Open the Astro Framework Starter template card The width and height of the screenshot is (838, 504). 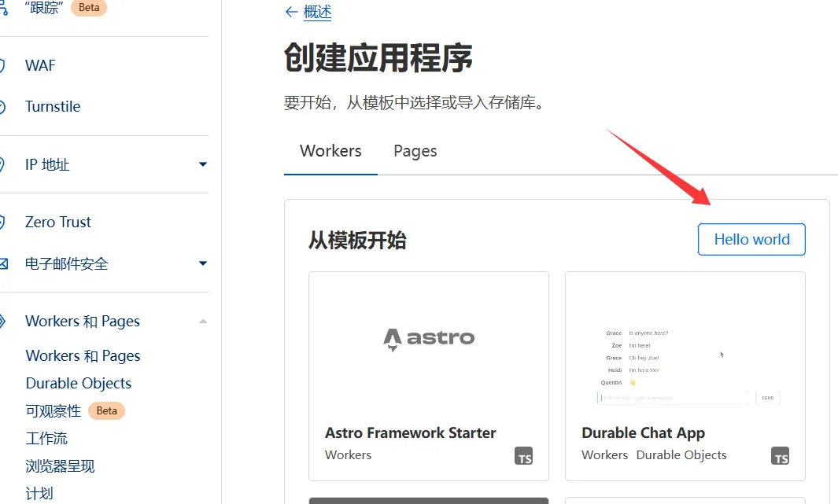pos(429,377)
